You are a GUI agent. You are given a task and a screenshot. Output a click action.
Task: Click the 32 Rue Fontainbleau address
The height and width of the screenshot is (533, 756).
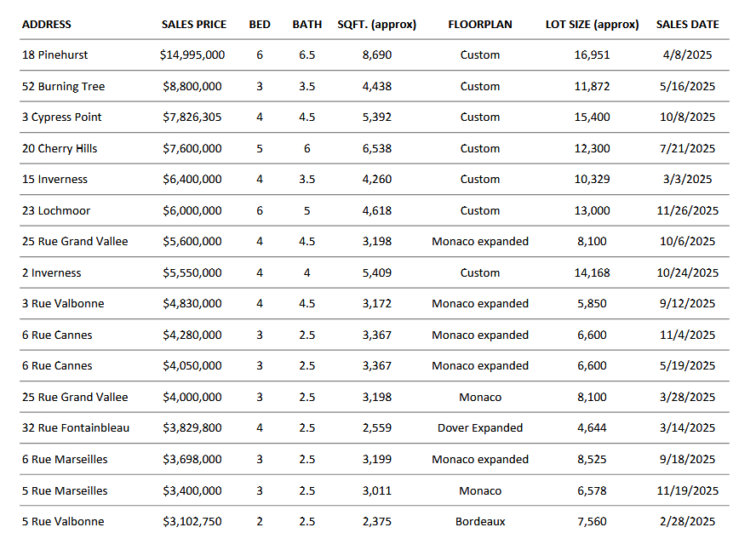click(76, 428)
